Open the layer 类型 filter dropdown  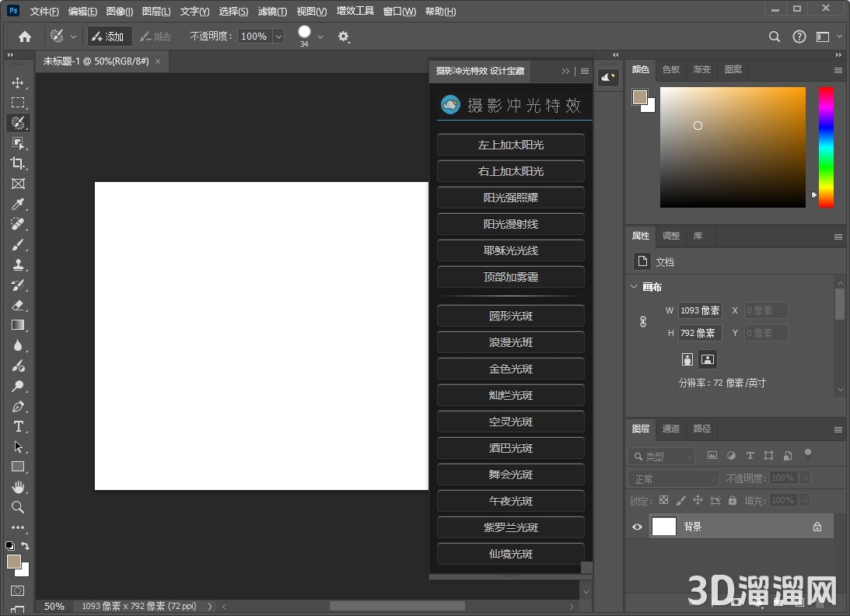coord(663,457)
